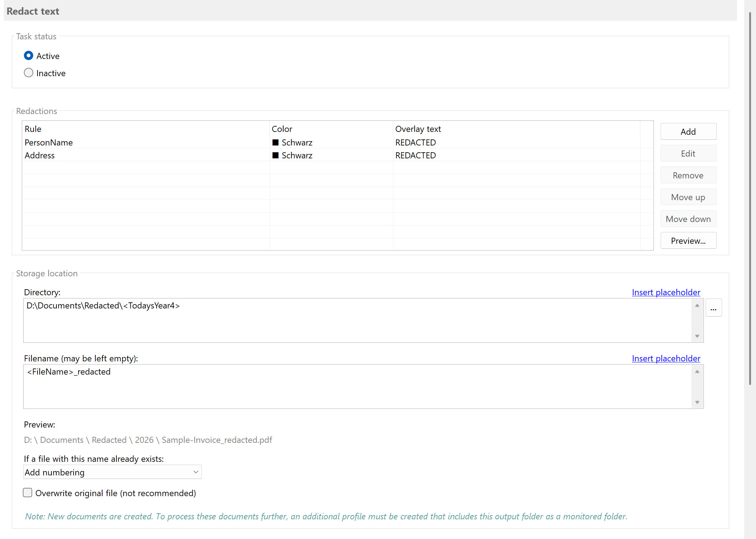This screenshot has height=539, width=756.
Task: Click the Remove button
Action: [688, 175]
